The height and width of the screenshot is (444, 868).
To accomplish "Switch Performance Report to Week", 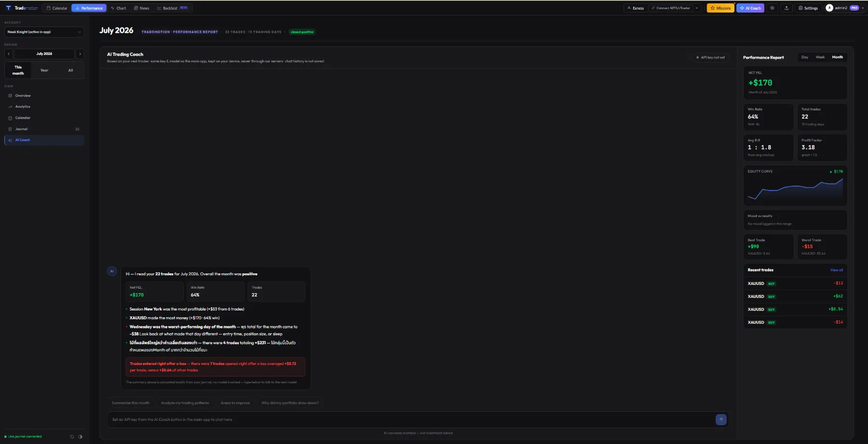I will pyautogui.click(x=820, y=57).
